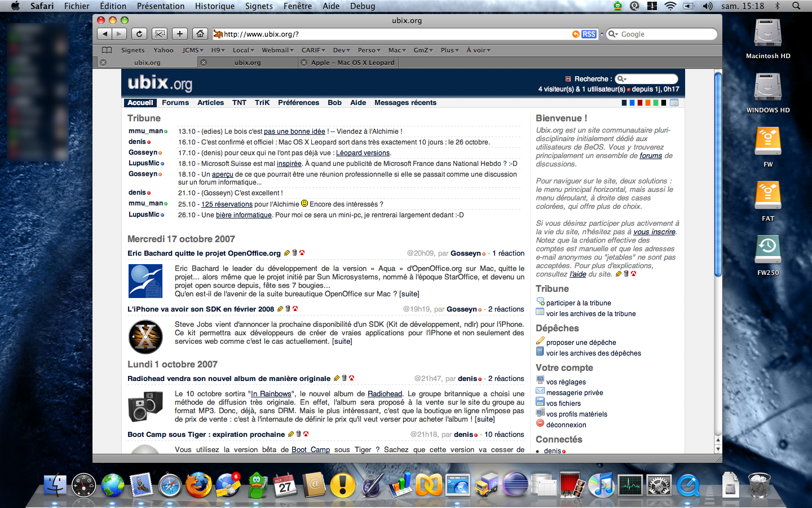Screen dimensions: 812x508
Task: Click the 'déconnexion' link
Action: point(566,425)
